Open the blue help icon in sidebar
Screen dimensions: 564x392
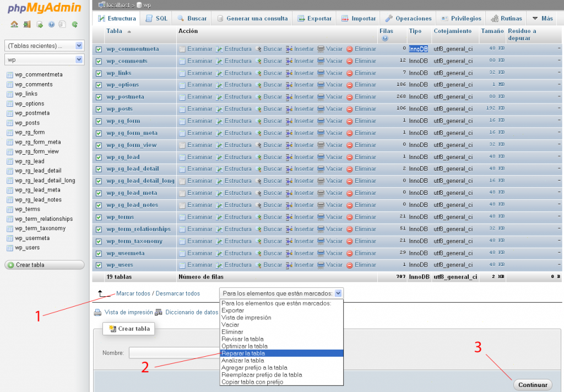pyautogui.click(x=51, y=24)
